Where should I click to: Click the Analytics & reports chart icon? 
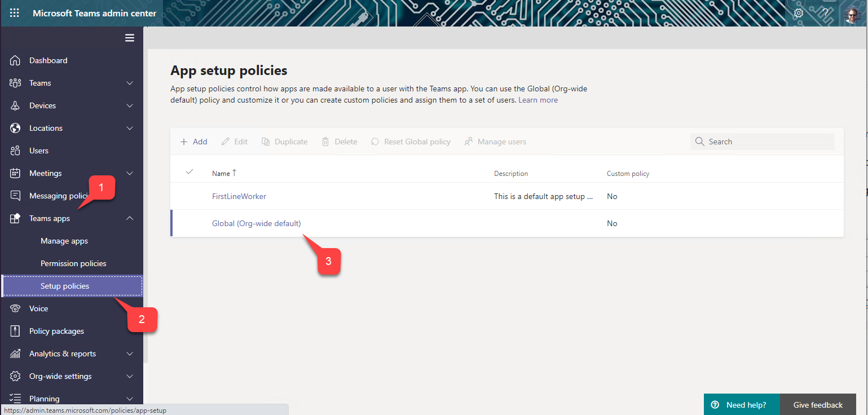pos(15,354)
